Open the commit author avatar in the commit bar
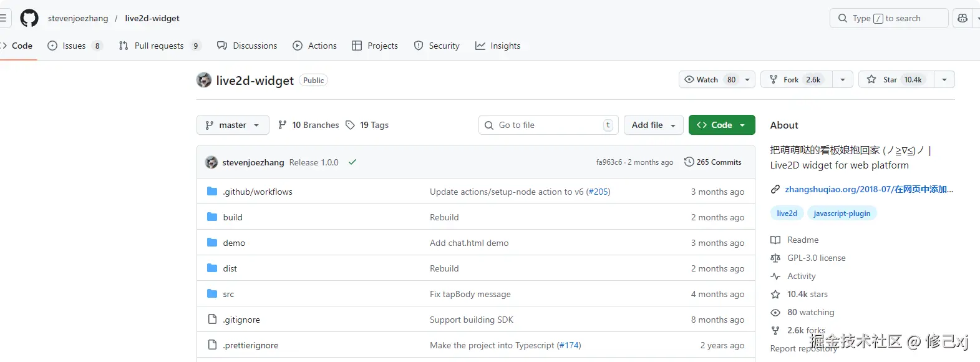Image resolution: width=980 pixels, height=362 pixels. pyautogui.click(x=211, y=162)
